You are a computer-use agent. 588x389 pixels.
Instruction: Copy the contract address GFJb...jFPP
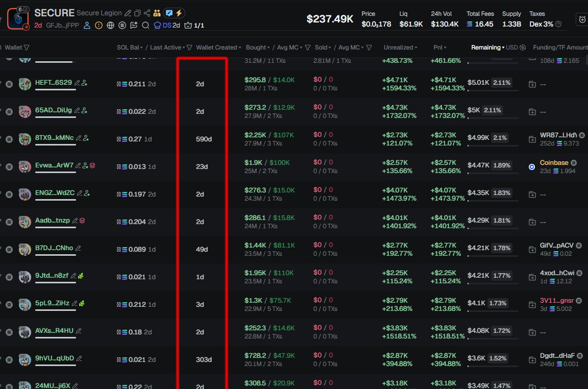[x=62, y=25]
